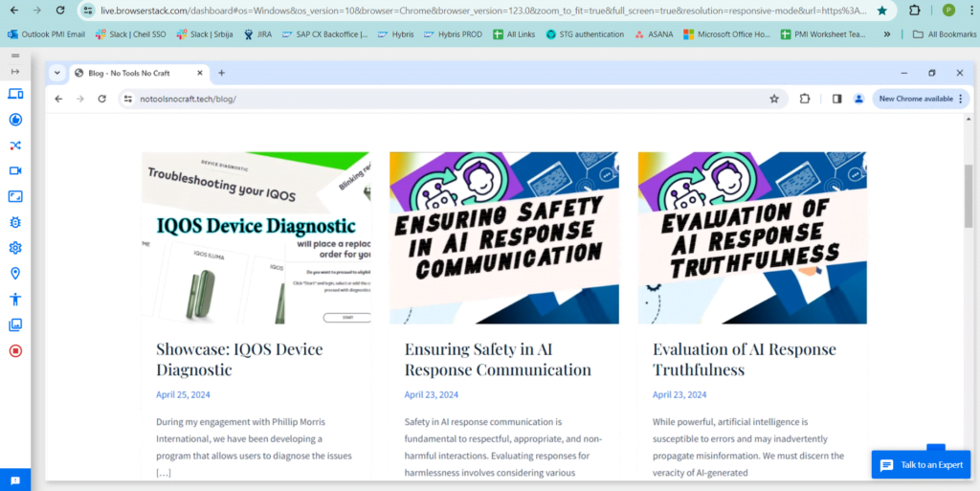The width and height of the screenshot is (980, 491).
Task: Click the Talk to an Expert button
Action: click(922, 465)
